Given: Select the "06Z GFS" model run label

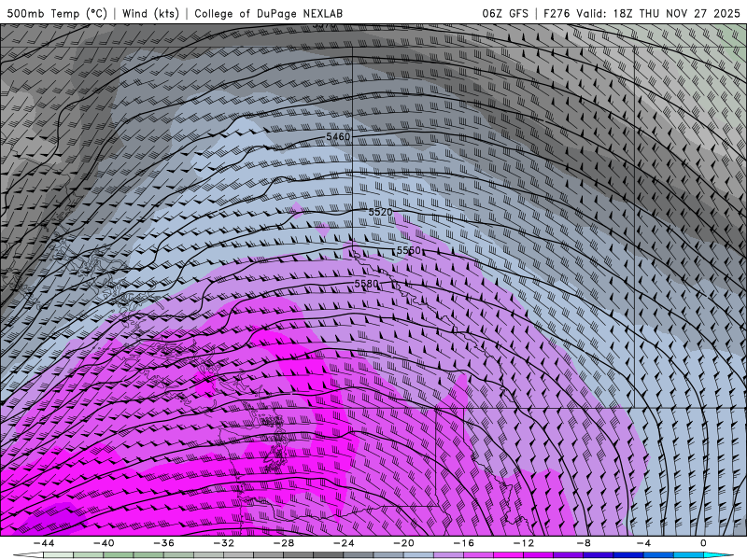Looking at the screenshot, I should point(505,13).
